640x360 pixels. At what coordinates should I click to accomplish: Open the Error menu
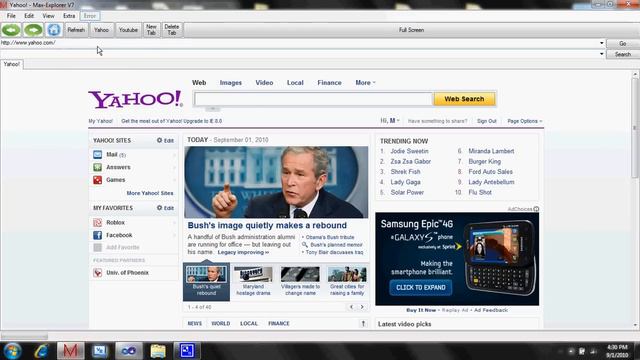pos(90,16)
